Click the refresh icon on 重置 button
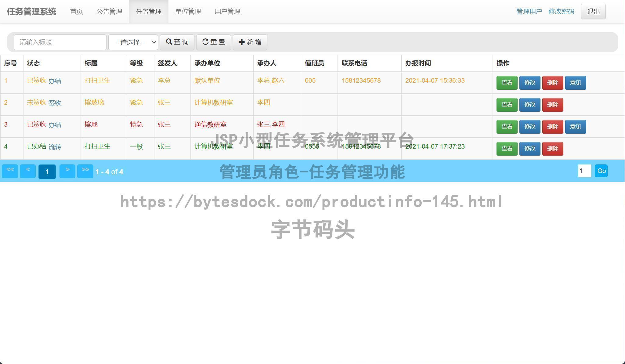625x364 pixels. pyautogui.click(x=206, y=42)
